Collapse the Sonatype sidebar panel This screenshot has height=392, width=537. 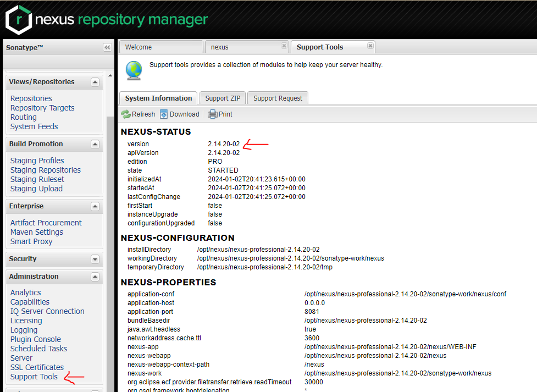tap(107, 48)
